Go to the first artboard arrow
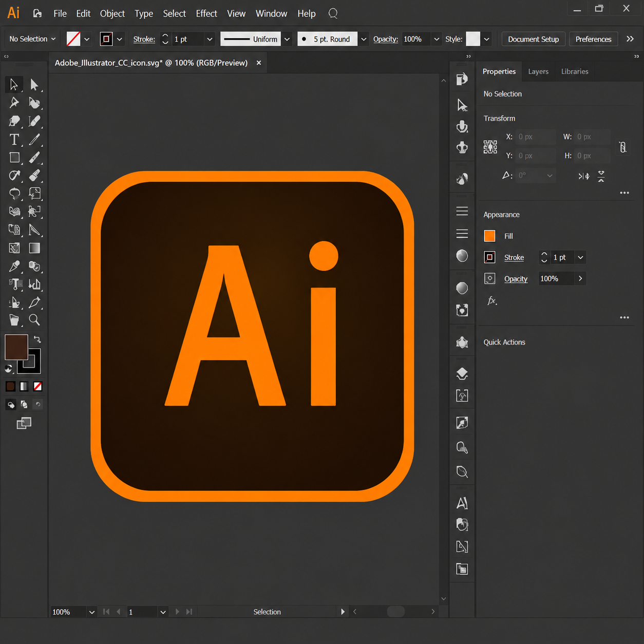Image resolution: width=644 pixels, height=644 pixels. (106, 612)
